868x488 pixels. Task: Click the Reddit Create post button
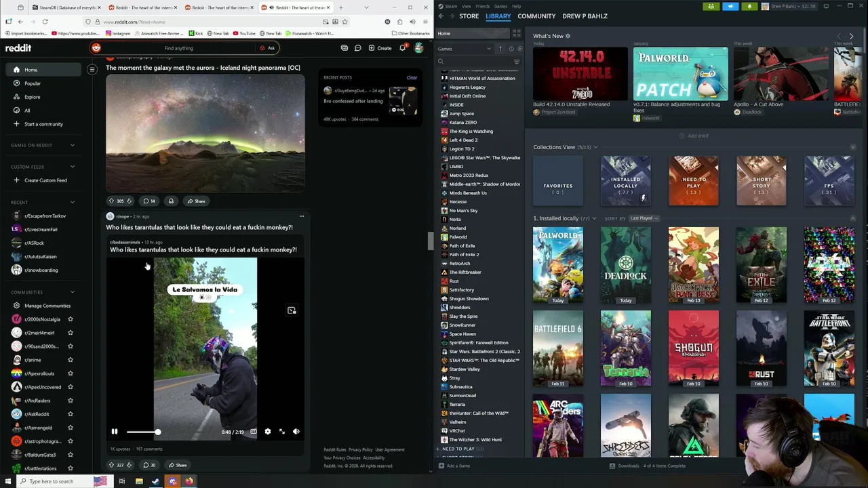(x=380, y=48)
